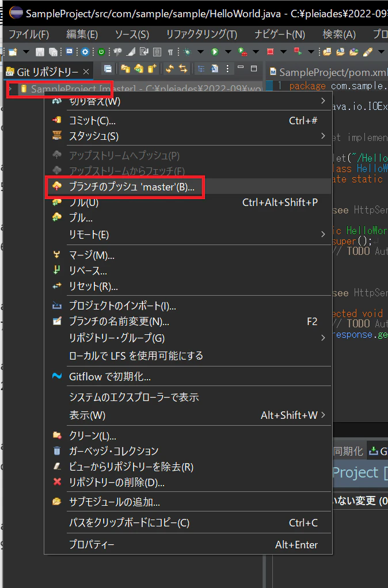Click the Debug bug icon
This screenshot has width=388, height=588.
[x=188, y=52]
